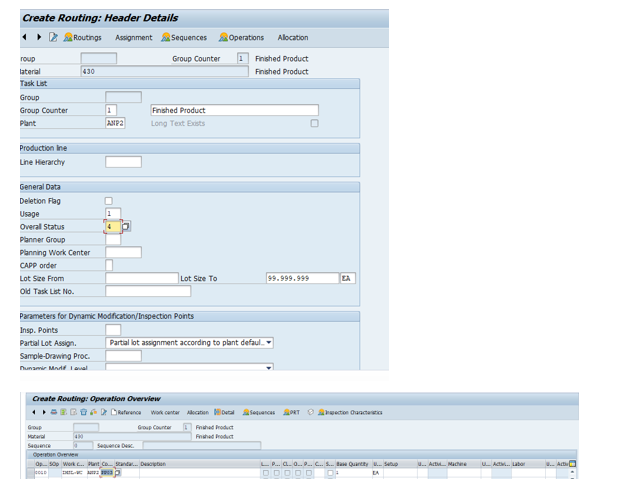Click Allocation in Header Details toolbar
Image resolution: width=631 pixels, height=479 pixels.
coord(293,37)
